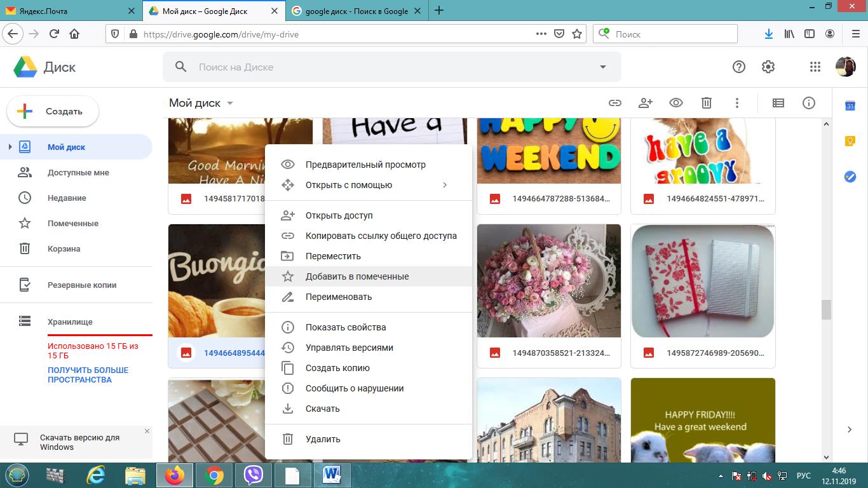Click the Google Drive logo
Image resolution: width=868 pixels, height=488 pixels.
[26, 67]
